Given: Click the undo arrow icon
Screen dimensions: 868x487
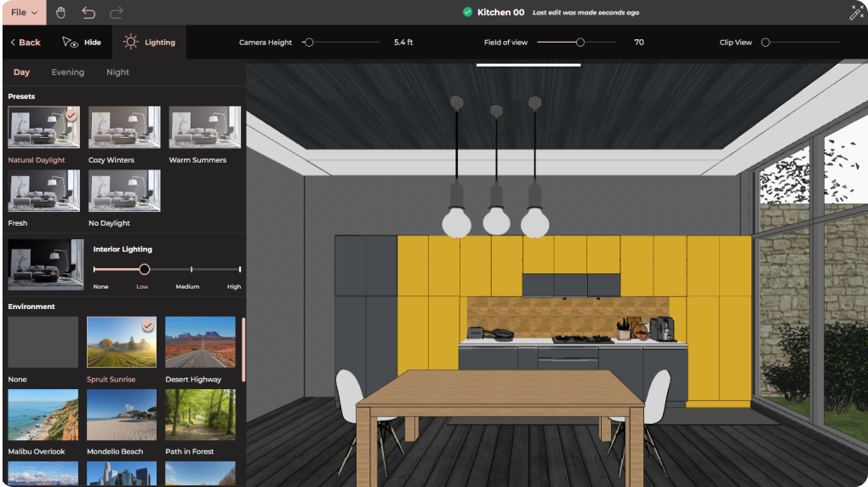Looking at the screenshot, I should tap(89, 13).
